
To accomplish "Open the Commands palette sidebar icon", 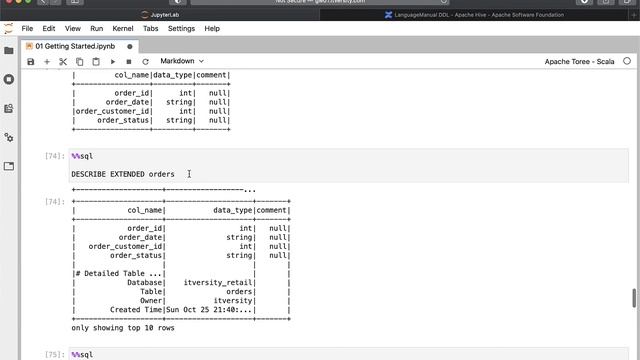I will pyautogui.click(x=9, y=109).
